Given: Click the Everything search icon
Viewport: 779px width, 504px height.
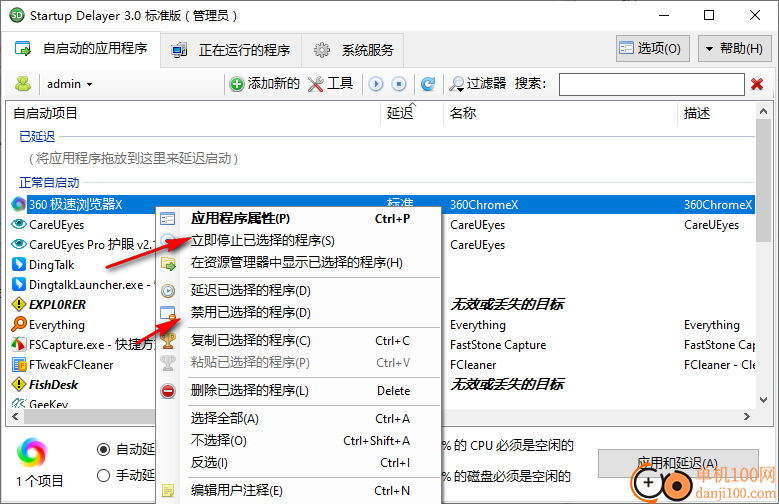Looking at the screenshot, I should point(19,324).
